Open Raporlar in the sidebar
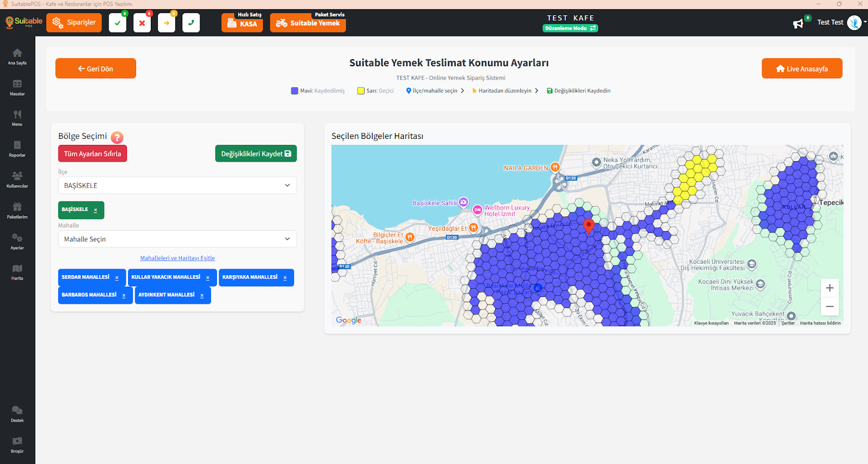The height and width of the screenshot is (464, 868). (x=17, y=149)
